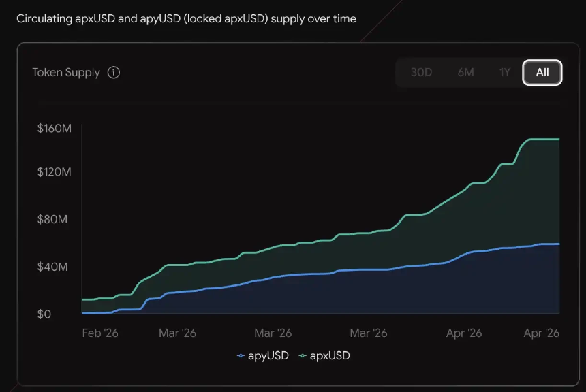Click the Feb '26 x-axis label

pyautogui.click(x=101, y=333)
